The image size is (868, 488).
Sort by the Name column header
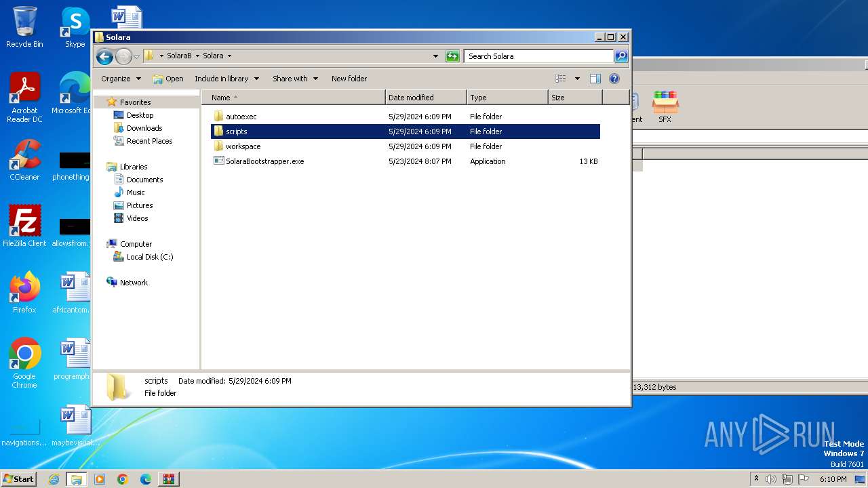point(293,98)
